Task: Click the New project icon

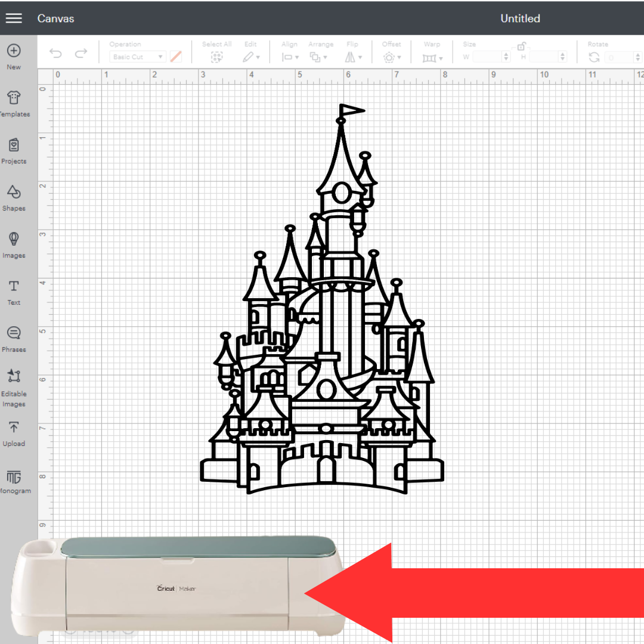Action: coord(14,51)
